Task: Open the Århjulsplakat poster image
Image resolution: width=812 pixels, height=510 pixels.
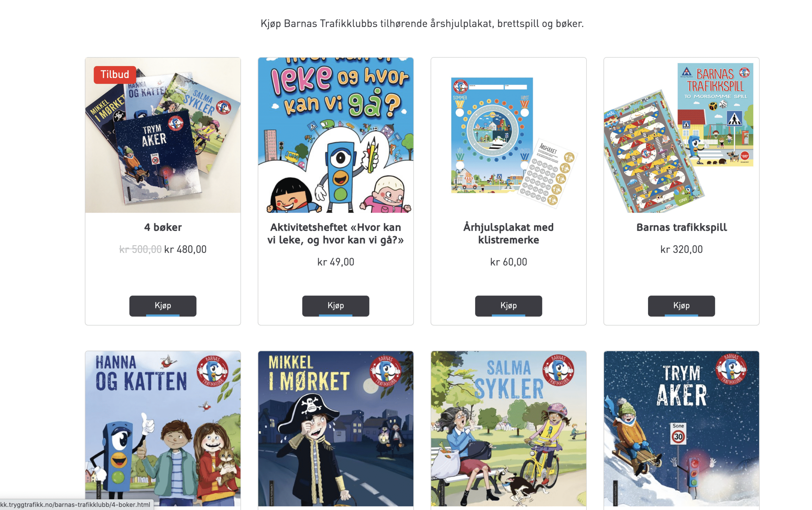Action: coord(508,135)
